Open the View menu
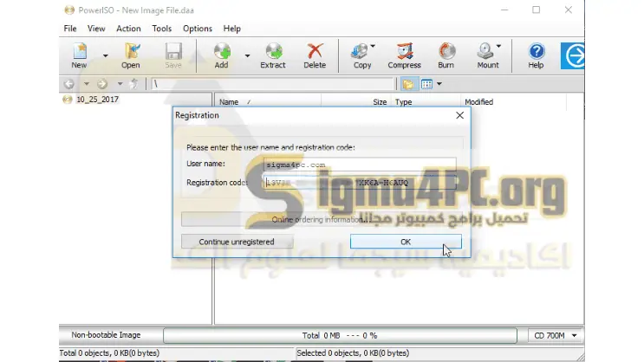This screenshot has height=362, width=644. click(96, 29)
